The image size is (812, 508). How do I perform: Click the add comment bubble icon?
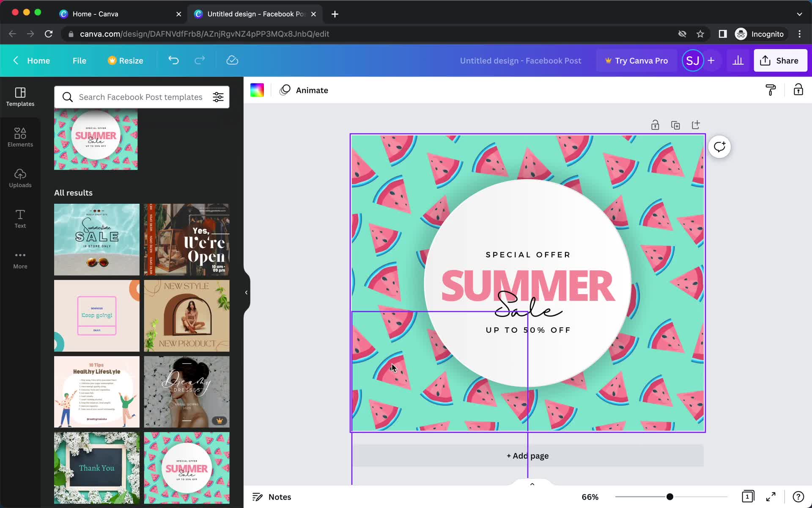(719, 147)
